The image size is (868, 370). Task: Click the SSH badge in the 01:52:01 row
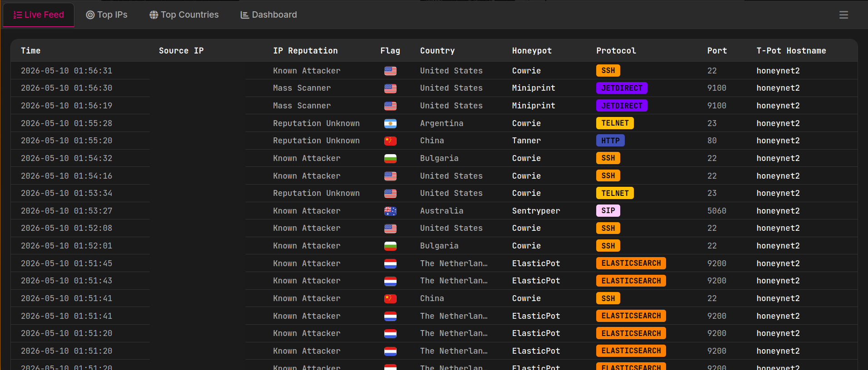click(608, 246)
